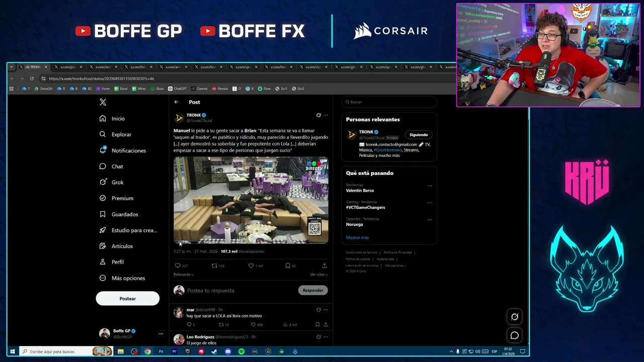
Task: Click Grok icon on TRONK post
Action: click(318, 115)
